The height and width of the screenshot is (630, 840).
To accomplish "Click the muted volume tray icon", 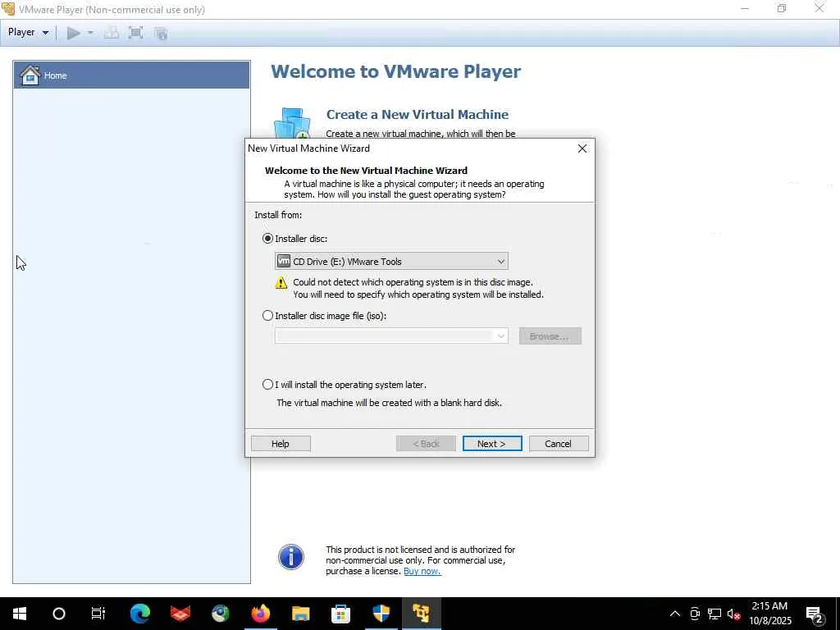I will pos(733,614).
